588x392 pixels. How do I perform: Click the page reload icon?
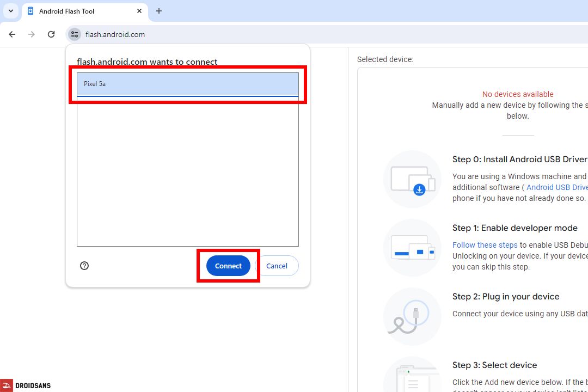click(51, 34)
